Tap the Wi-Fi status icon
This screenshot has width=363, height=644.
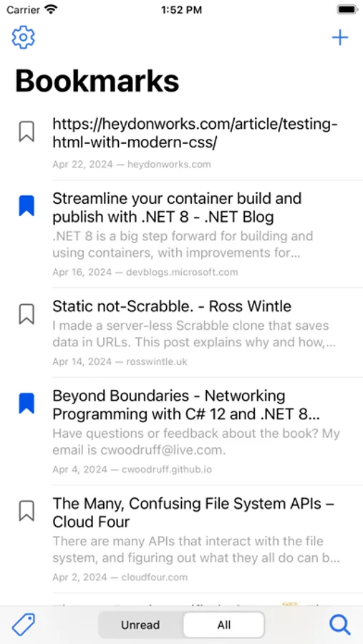click(51, 9)
